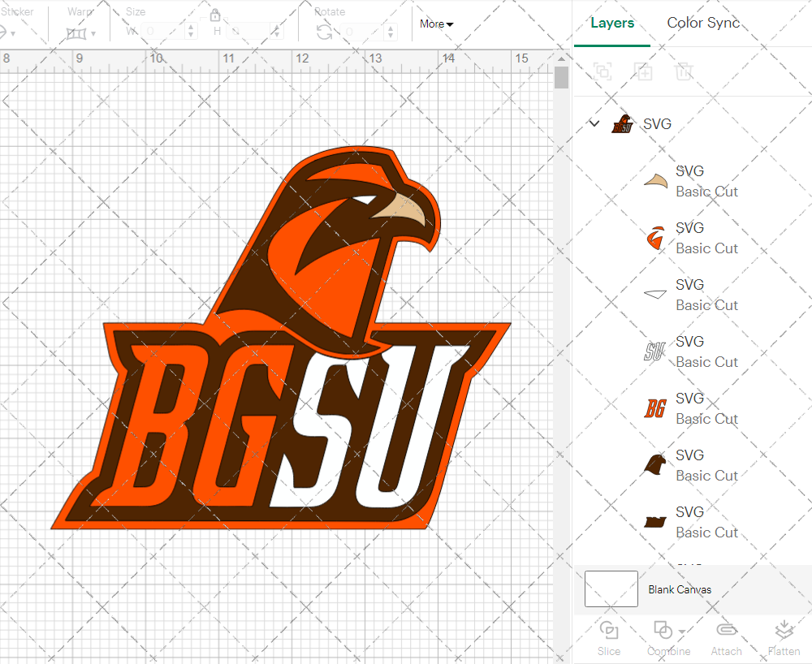Open the Warp options dropdown arrow
Image resolution: width=812 pixels, height=664 pixels.
[x=92, y=34]
